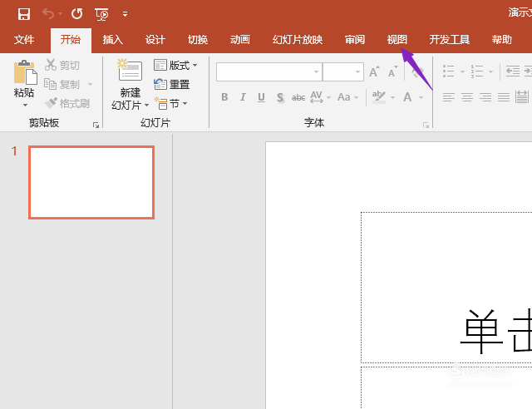Image resolution: width=532 pixels, height=409 pixels.
Task: Open the 帮助 tab
Action: tap(501, 40)
